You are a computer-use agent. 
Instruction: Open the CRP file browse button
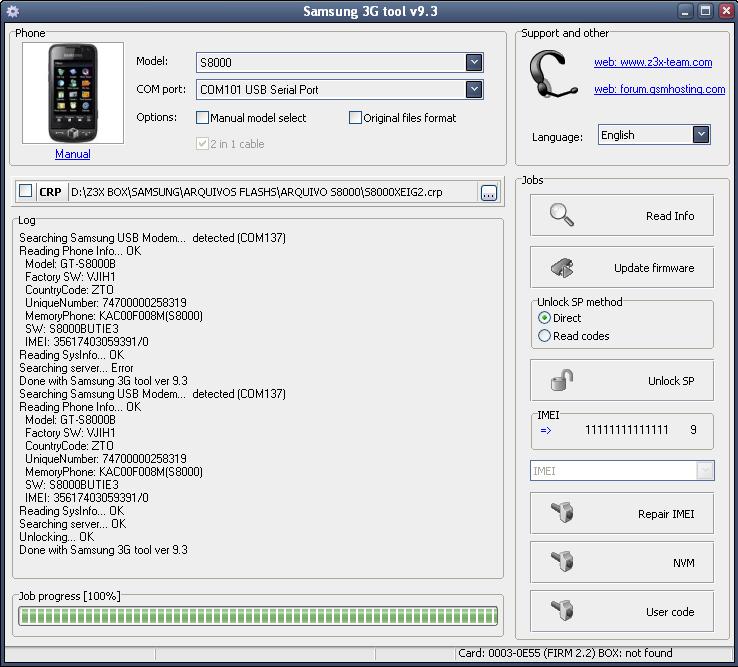click(489, 193)
